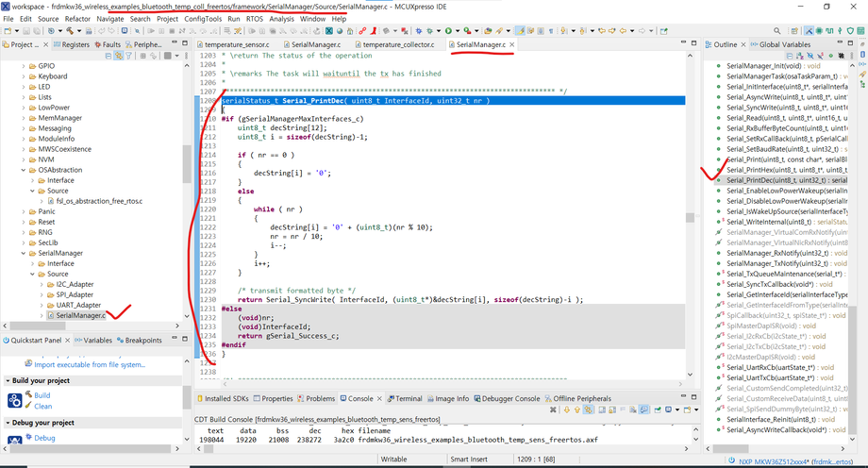
Task: Click the green chip perspective icon
Action: coord(819,30)
